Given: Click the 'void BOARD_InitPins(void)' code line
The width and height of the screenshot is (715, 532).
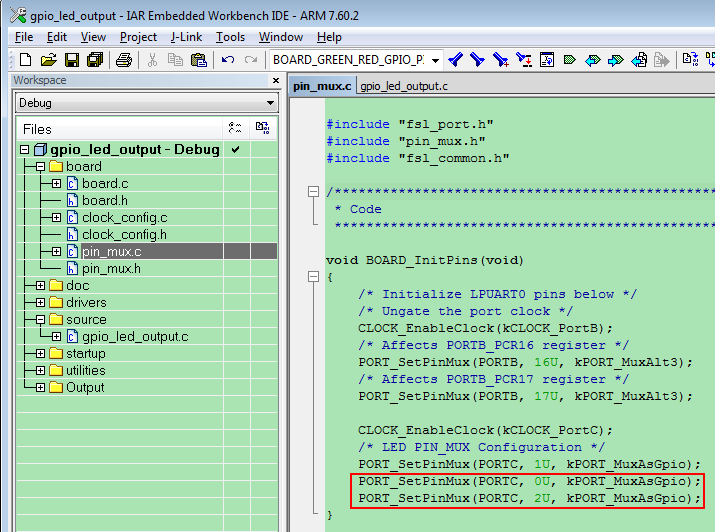Looking at the screenshot, I should point(425,260).
